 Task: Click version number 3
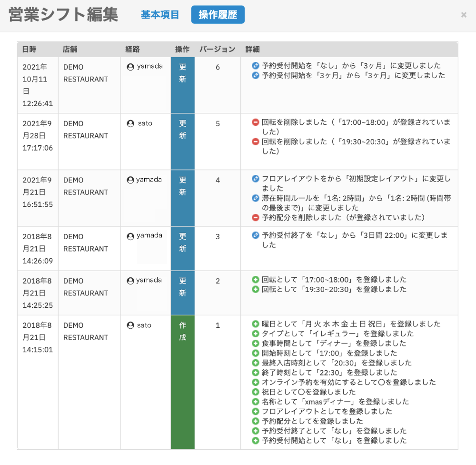(218, 237)
